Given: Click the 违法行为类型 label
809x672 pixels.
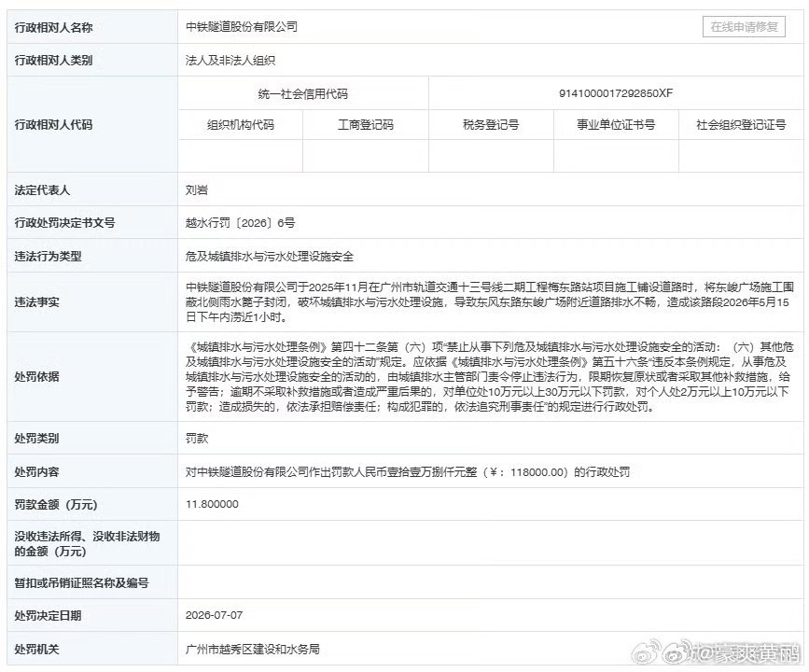Looking at the screenshot, I should click(x=48, y=257).
